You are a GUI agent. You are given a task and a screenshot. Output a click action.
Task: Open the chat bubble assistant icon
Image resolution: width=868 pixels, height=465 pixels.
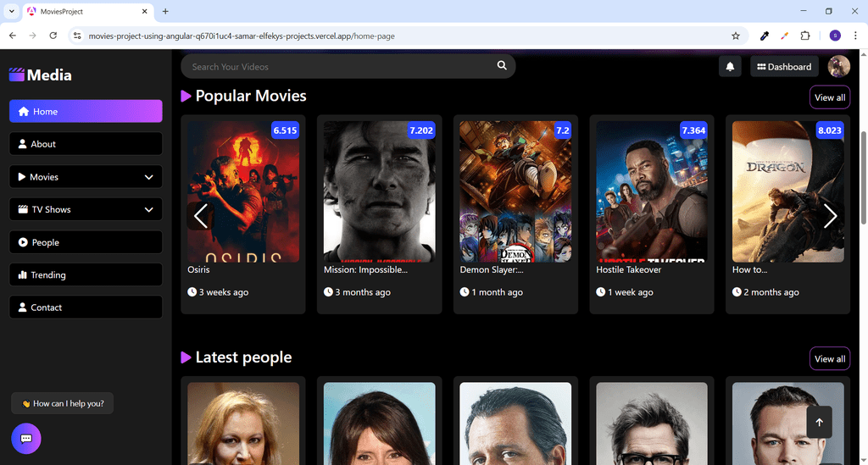(26, 439)
